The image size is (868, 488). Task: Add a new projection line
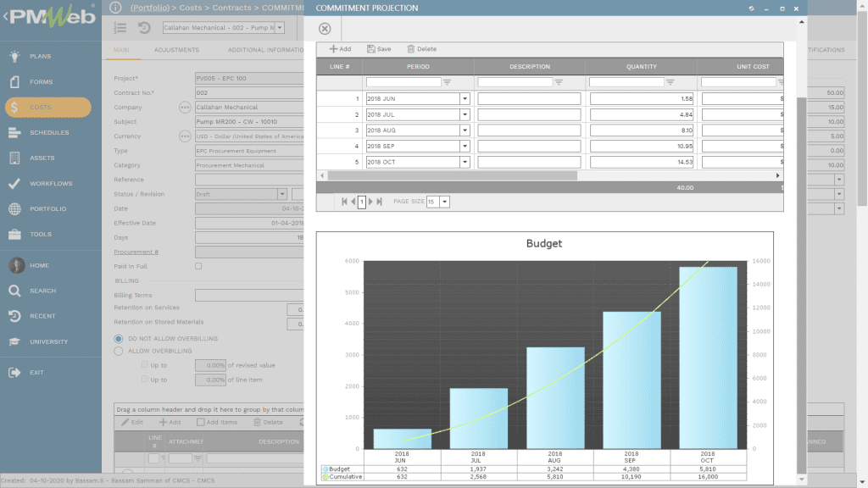click(x=340, y=49)
